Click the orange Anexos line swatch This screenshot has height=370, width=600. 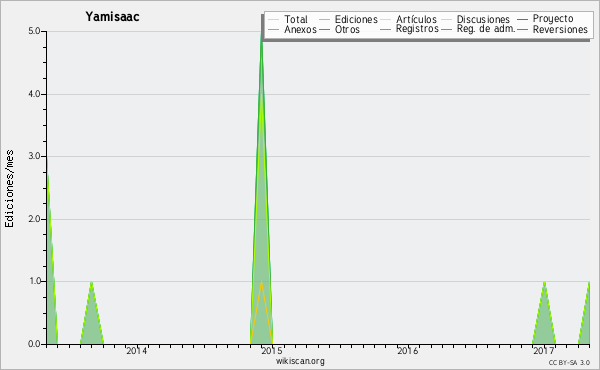pyautogui.click(x=274, y=29)
